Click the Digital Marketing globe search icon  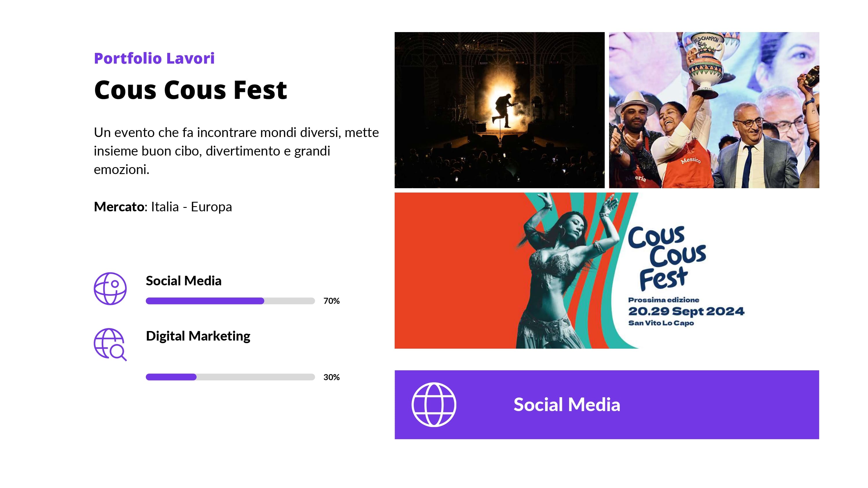point(110,344)
